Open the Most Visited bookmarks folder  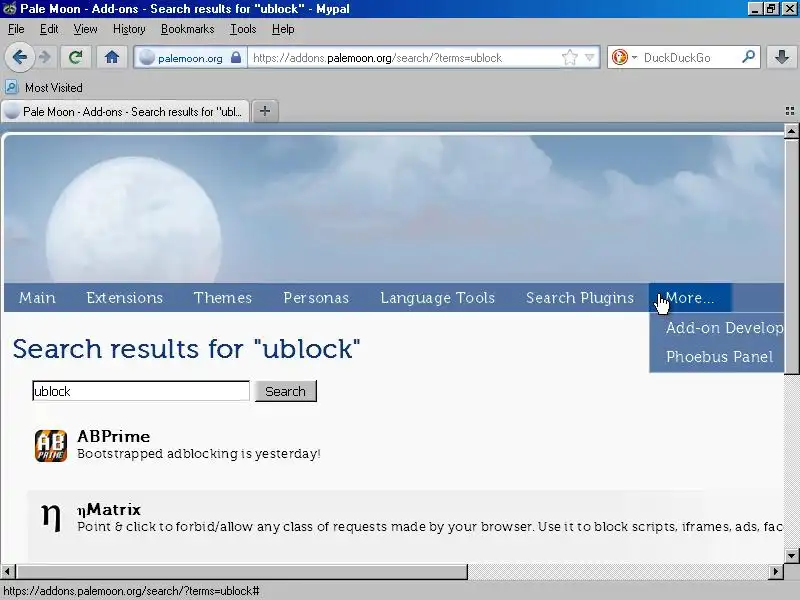point(44,88)
